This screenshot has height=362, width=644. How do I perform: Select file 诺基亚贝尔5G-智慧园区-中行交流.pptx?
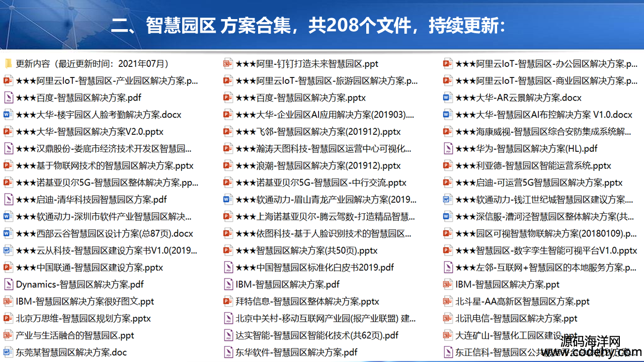315,183
